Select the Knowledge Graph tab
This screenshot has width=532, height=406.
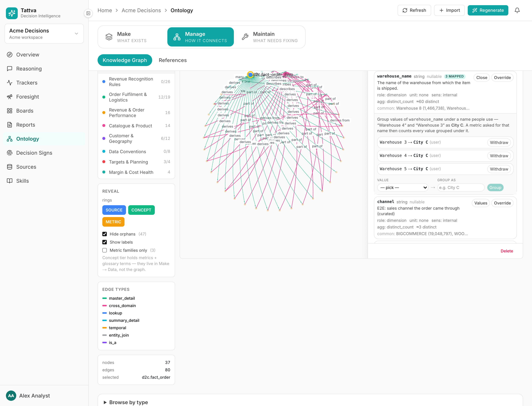125,60
